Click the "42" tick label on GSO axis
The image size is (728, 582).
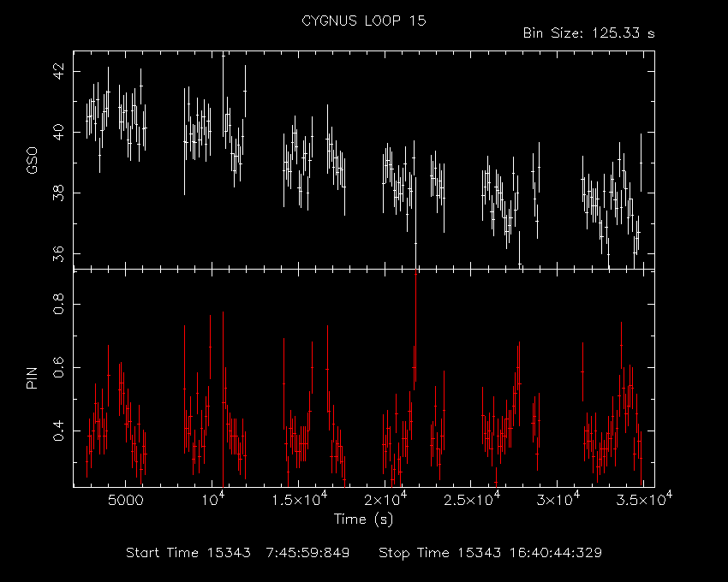tap(59, 72)
